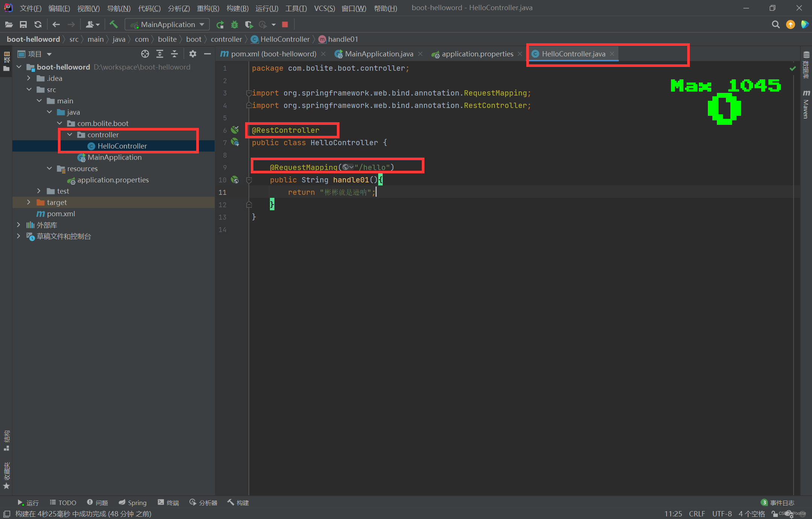Select pom.xml in the project tree
The width and height of the screenshot is (812, 519).
61,214
